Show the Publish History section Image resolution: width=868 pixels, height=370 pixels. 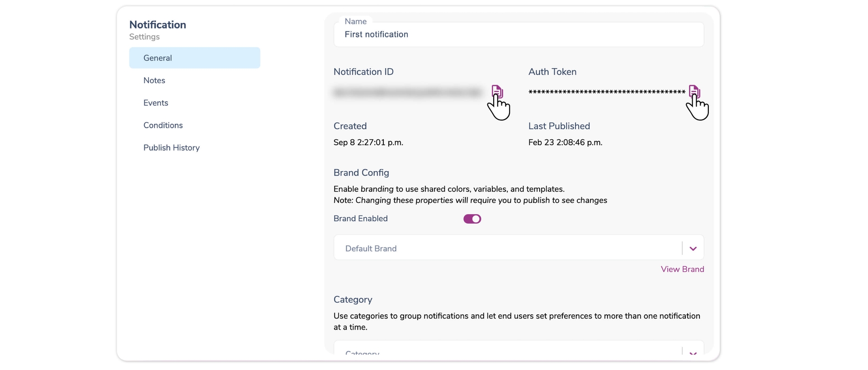pos(171,148)
